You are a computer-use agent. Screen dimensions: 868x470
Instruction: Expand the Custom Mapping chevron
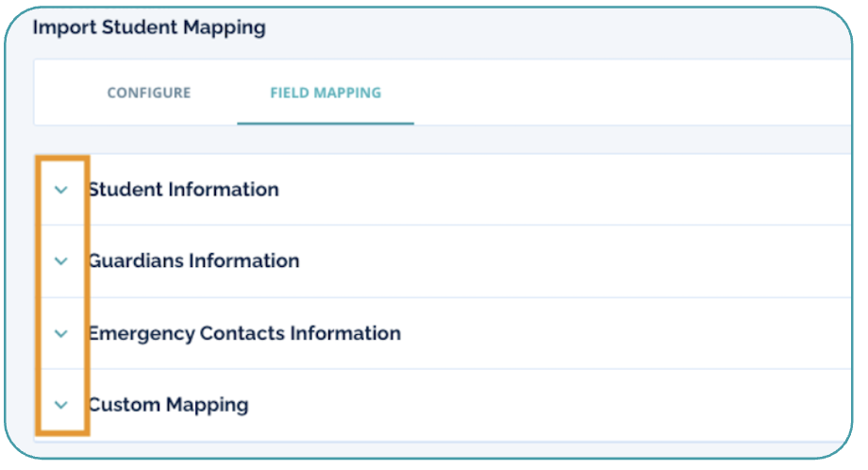point(61,405)
